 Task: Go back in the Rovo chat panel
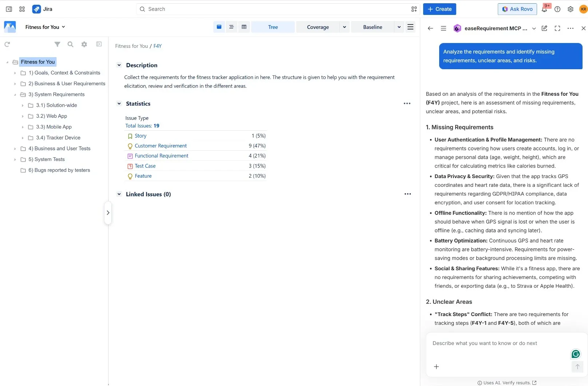tap(430, 28)
